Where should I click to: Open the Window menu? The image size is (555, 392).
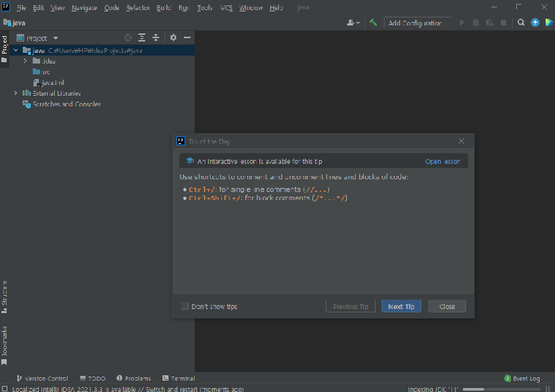251,7
